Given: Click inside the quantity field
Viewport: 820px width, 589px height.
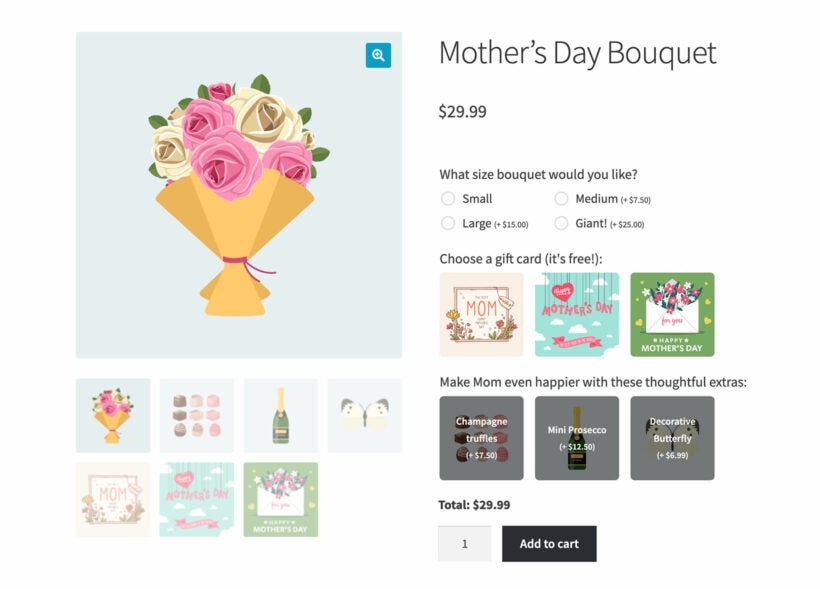Looking at the screenshot, I should [464, 544].
